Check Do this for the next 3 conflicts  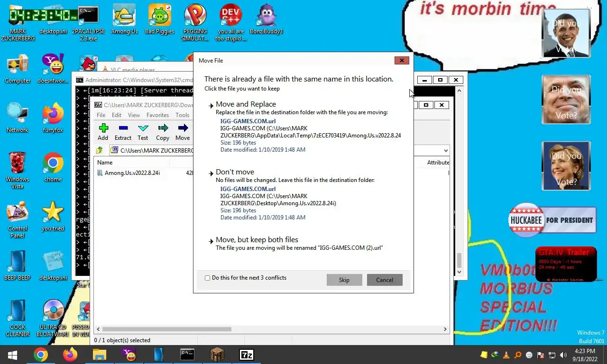click(x=207, y=278)
